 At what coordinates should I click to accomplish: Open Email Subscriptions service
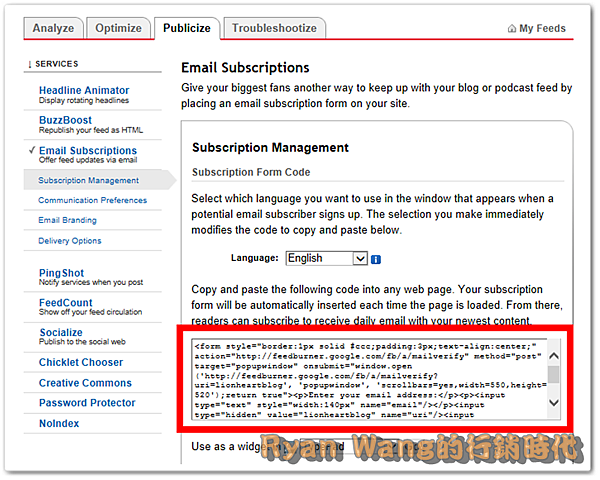point(88,150)
